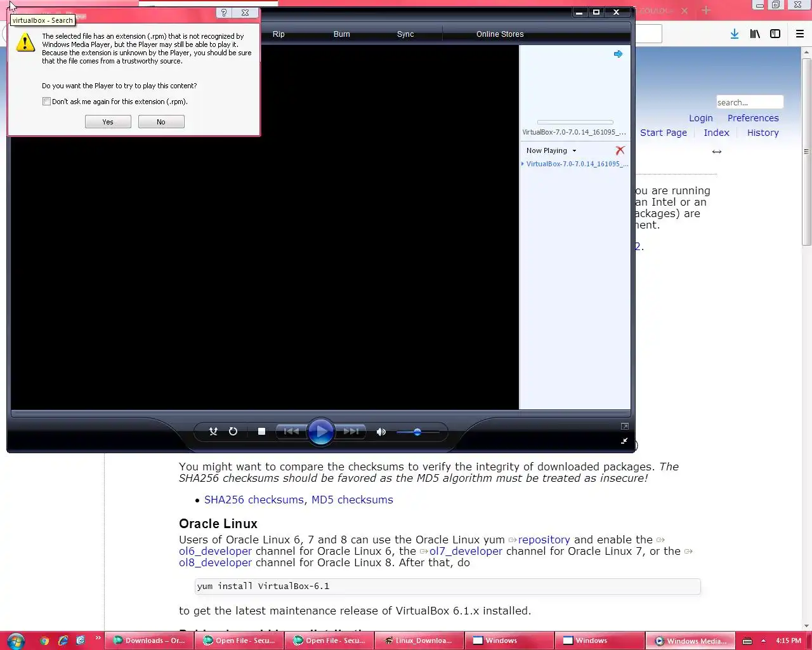Click the double-arrow width toggle icon
The height and width of the screenshot is (650, 812).
click(x=717, y=152)
